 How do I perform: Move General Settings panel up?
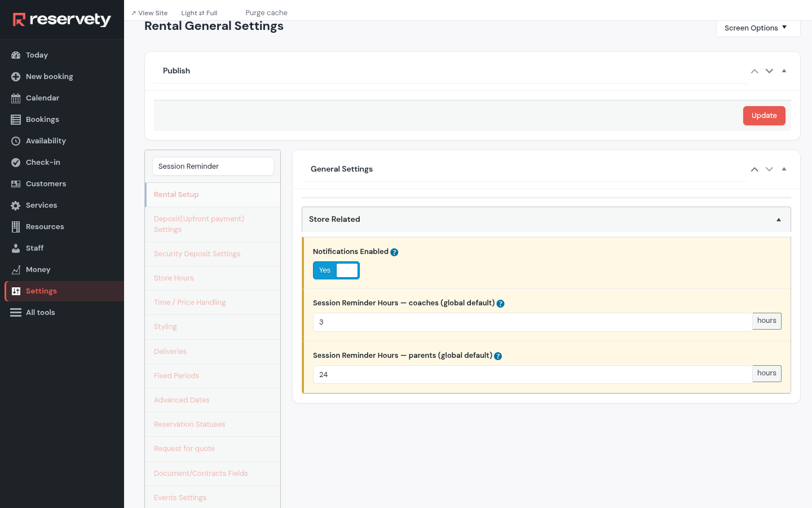pos(754,169)
